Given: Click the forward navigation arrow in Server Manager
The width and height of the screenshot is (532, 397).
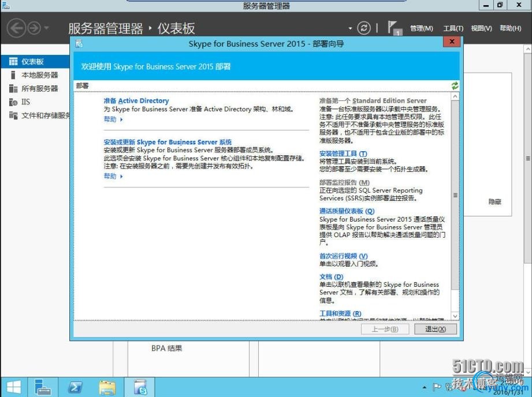Looking at the screenshot, I should 34,28.
